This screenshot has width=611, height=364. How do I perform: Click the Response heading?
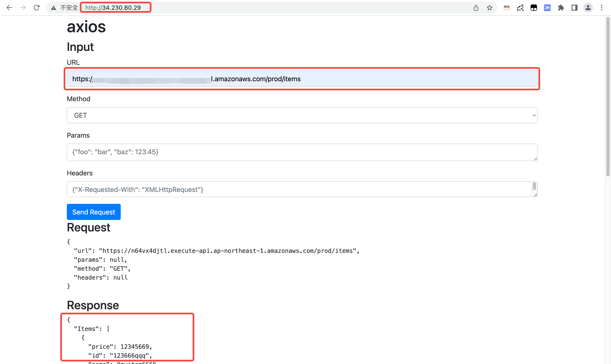coord(93,305)
